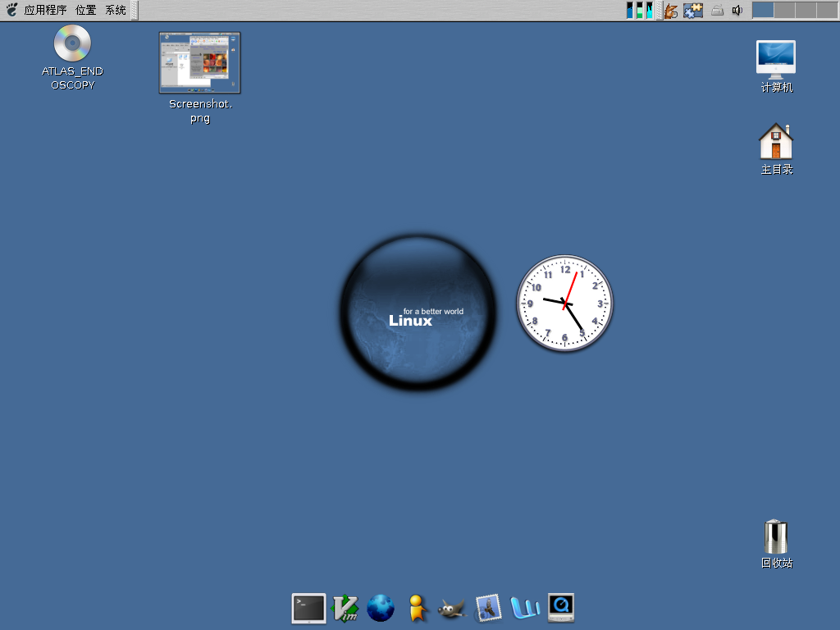Launch the yellow figure messenger icon

(x=417, y=609)
